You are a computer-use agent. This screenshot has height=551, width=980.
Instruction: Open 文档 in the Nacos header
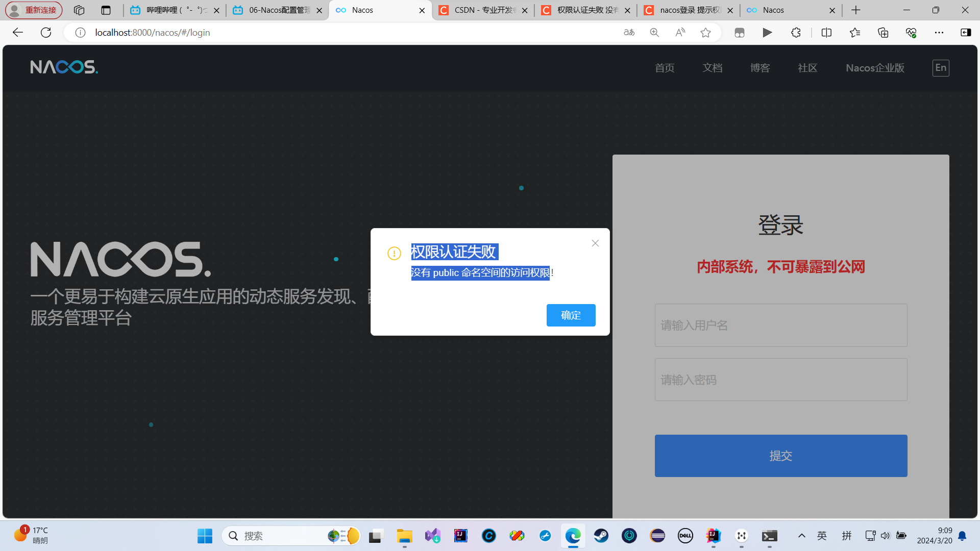pos(713,68)
